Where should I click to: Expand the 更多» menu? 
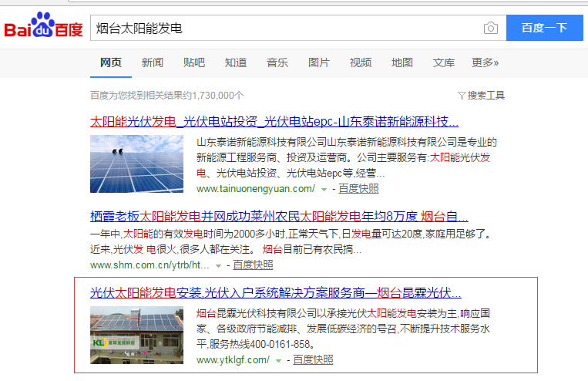pos(485,62)
